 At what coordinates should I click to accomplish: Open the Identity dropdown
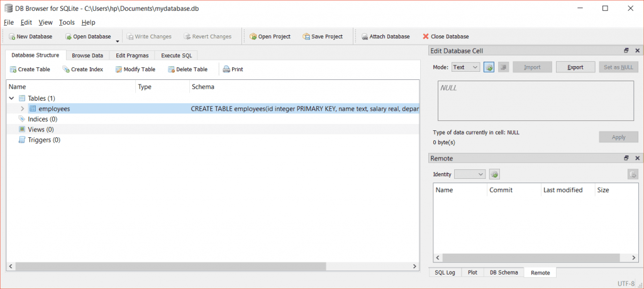470,174
